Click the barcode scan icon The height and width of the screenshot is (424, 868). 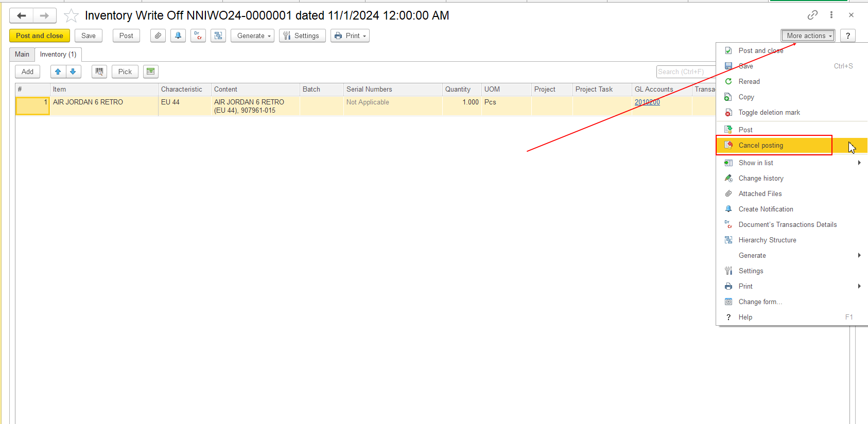click(99, 72)
